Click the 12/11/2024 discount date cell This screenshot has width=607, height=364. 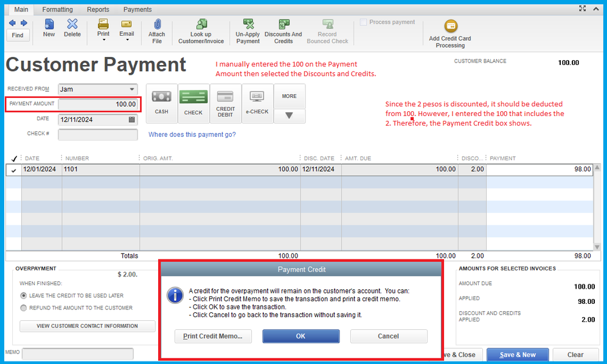[x=321, y=170]
